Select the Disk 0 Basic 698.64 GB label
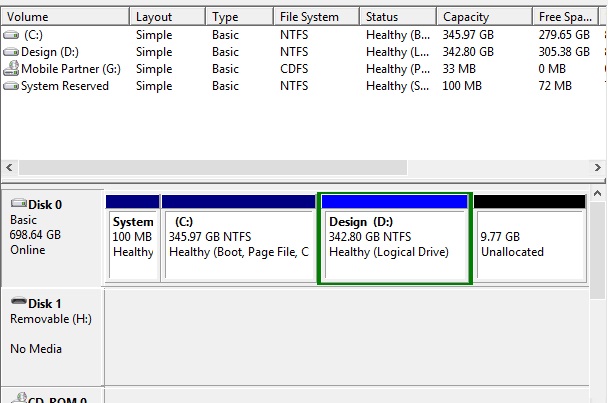This screenshot has height=403, width=608. pyautogui.click(x=52, y=238)
